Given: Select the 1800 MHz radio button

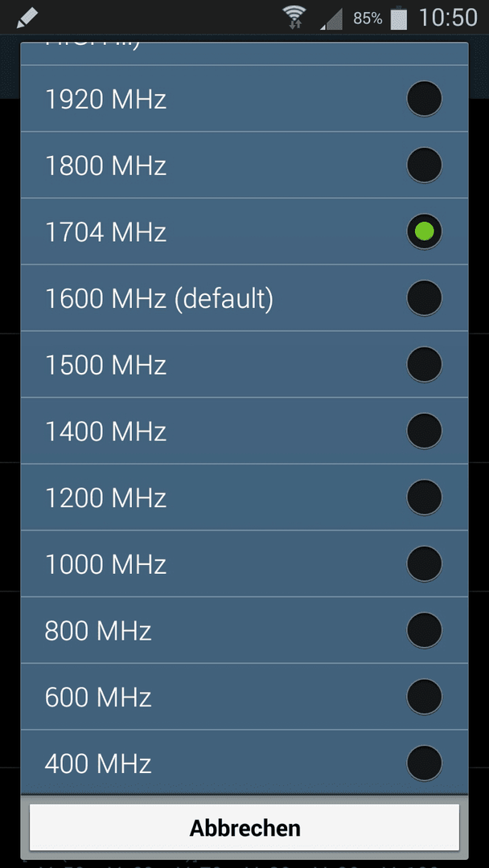Looking at the screenshot, I should tap(424, 165).
